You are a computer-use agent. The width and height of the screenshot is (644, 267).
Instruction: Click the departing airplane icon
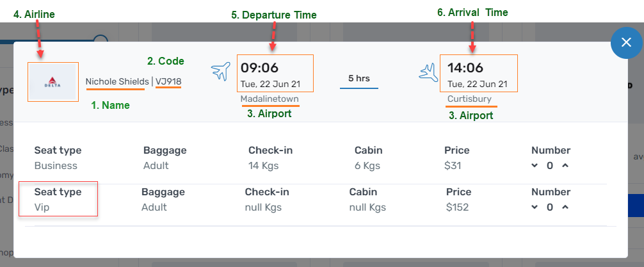(220, 71)
